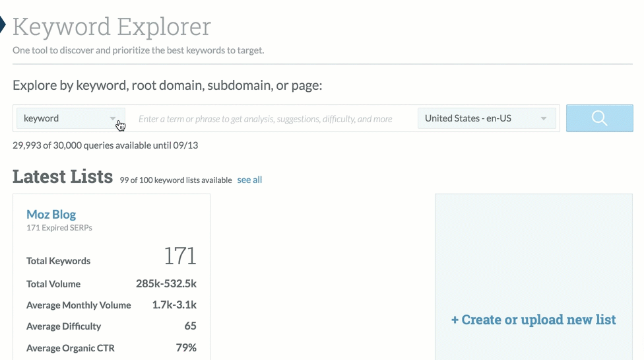The height and width of the screenshot is (360, 644).
Task: Click the 99 of 100 keyword lists text
Action: (176, 180)
